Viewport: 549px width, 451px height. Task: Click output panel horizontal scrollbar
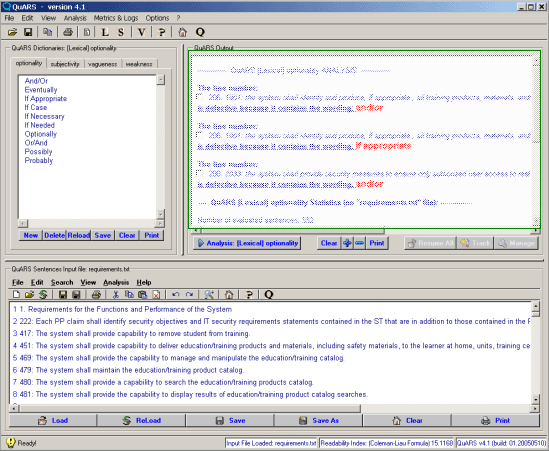(x=292, y=231)
